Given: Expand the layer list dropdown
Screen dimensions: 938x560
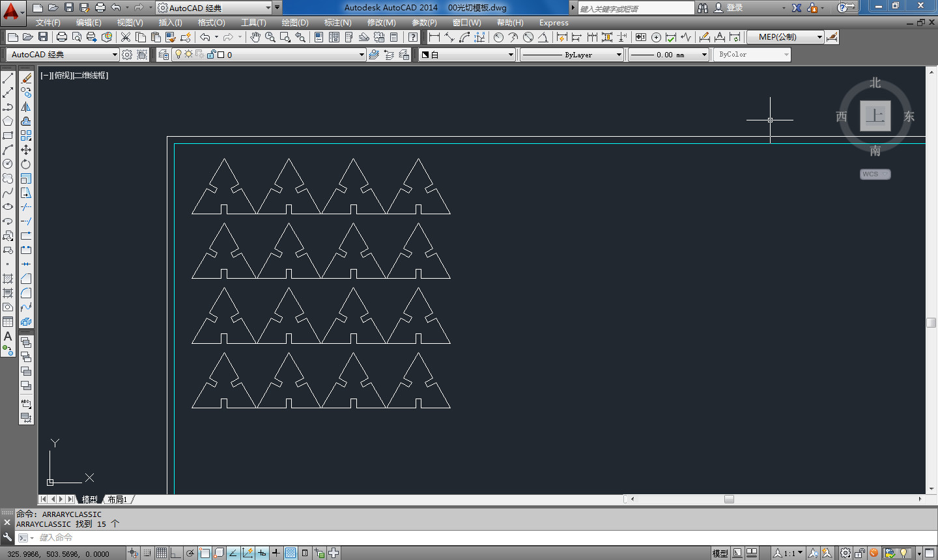Looking at the screenshot, I should (362, 55).
